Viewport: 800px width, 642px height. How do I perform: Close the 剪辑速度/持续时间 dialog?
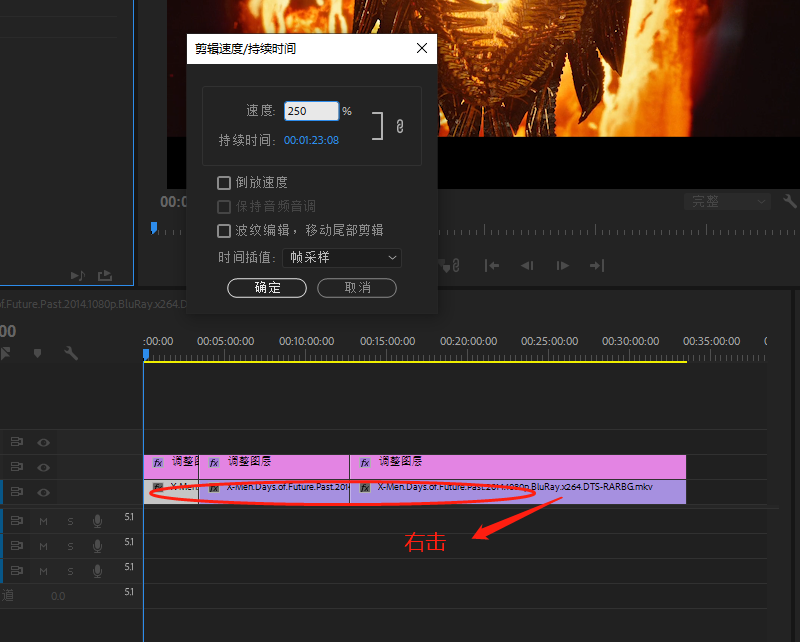tap(422, 48)
